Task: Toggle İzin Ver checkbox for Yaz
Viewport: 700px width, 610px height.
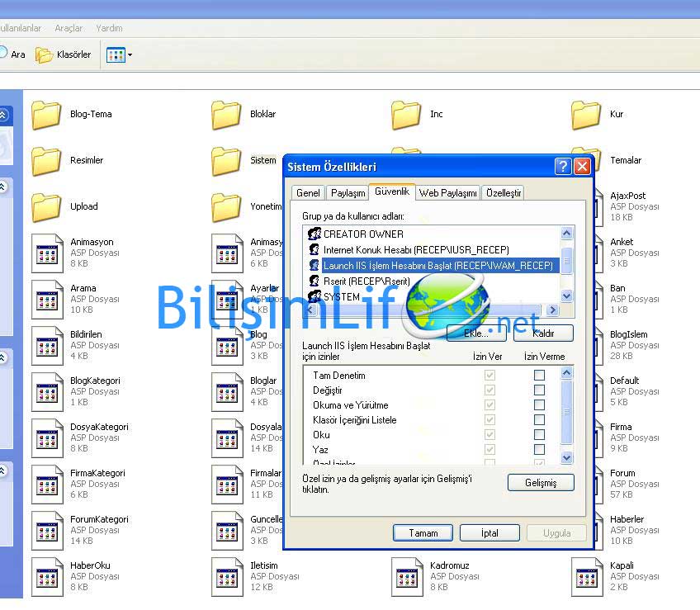Action: click(x=490, y=449)
